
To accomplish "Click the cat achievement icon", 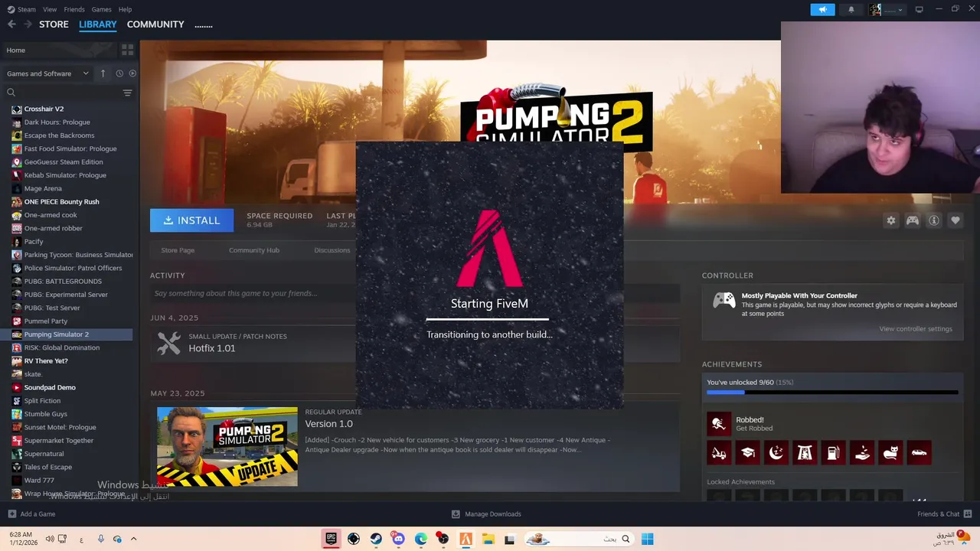I will pyautogui.click(x=890, y=453).
